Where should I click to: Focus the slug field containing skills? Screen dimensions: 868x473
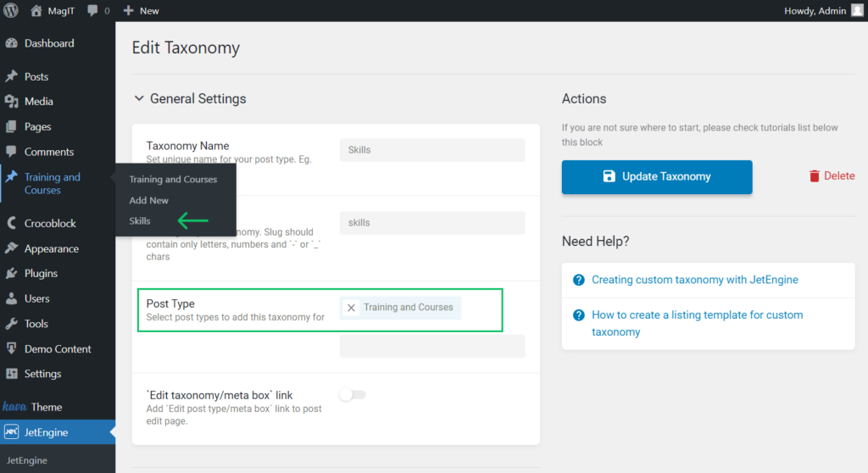432,223
